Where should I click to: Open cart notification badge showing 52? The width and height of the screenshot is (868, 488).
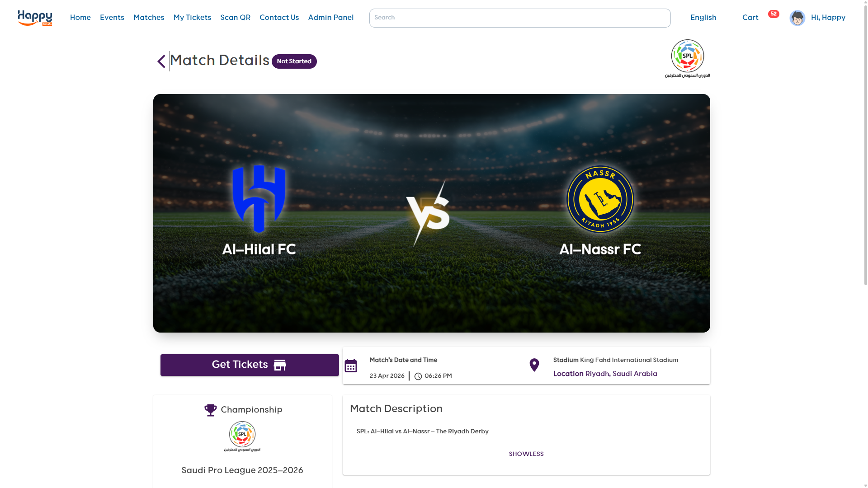click(774, 14)
